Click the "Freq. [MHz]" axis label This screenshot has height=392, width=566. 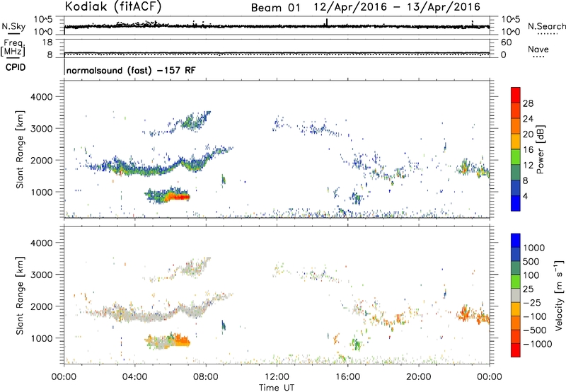click(13, 47)
